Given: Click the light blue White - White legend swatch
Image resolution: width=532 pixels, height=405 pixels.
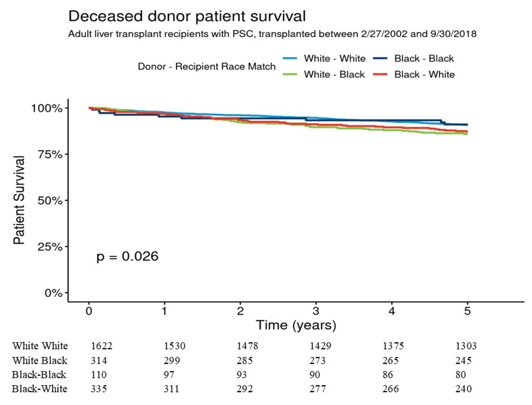Looking at the screenshot, I should click(290, 58).
